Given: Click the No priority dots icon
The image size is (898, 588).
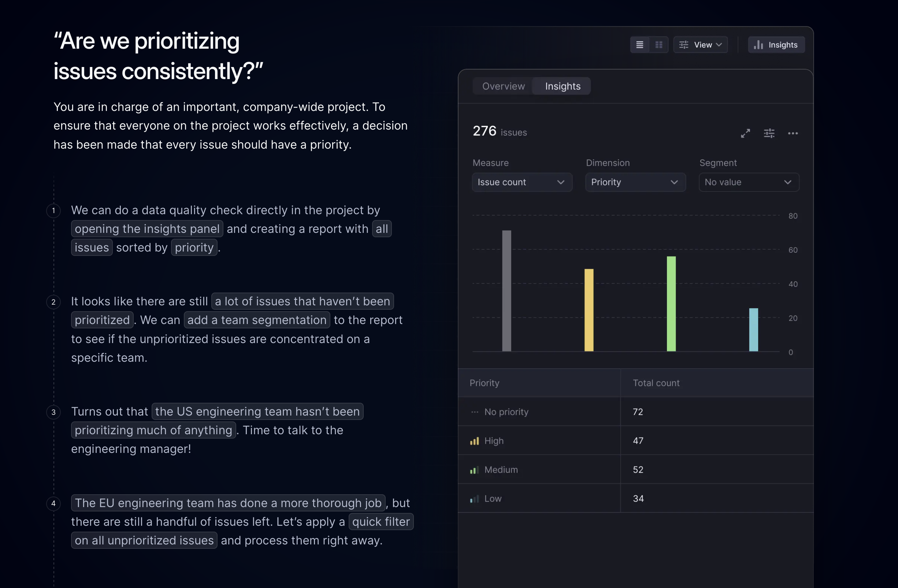Looking at the screenshot, I should coord(475,412).
